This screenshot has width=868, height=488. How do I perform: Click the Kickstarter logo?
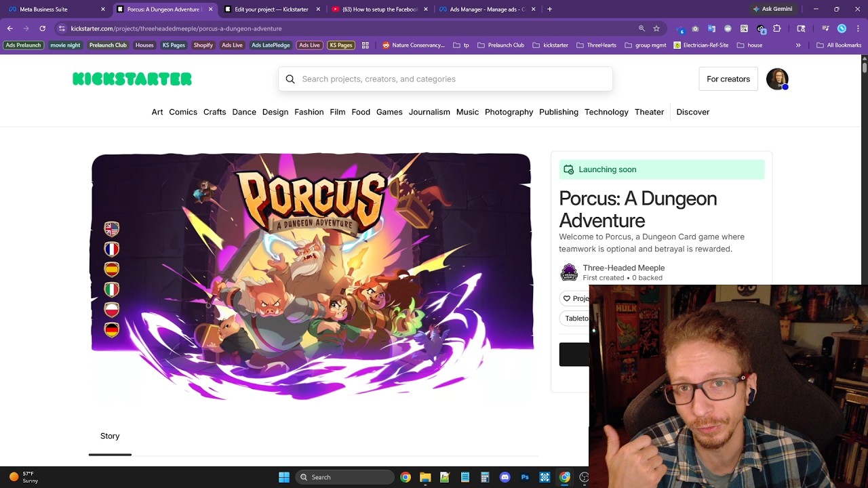[132, 79]
